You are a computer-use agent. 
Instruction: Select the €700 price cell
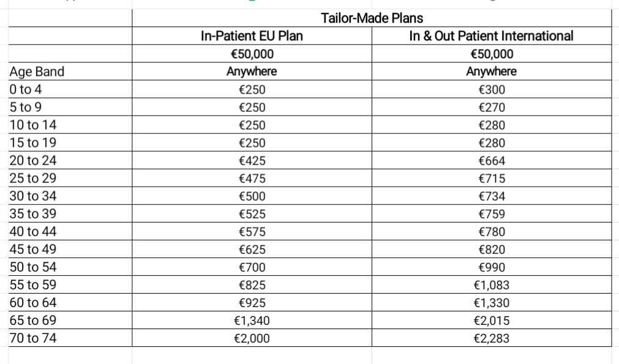252,267
